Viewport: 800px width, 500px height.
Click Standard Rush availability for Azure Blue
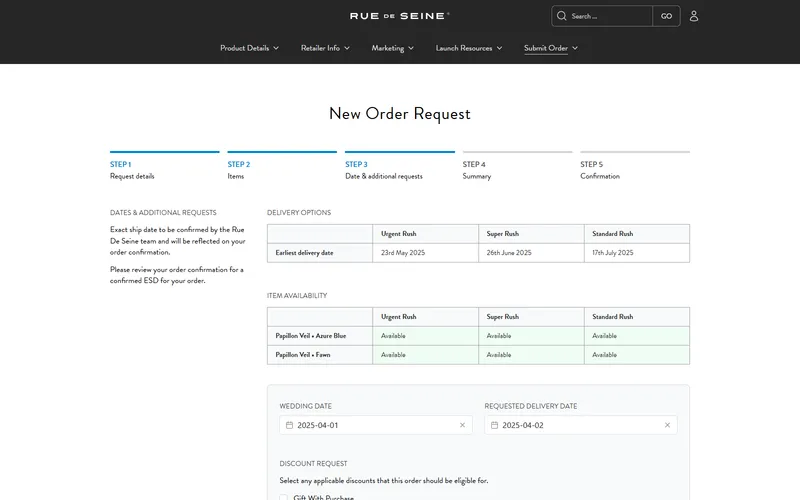pyautogui.click(x=637, y=336)
